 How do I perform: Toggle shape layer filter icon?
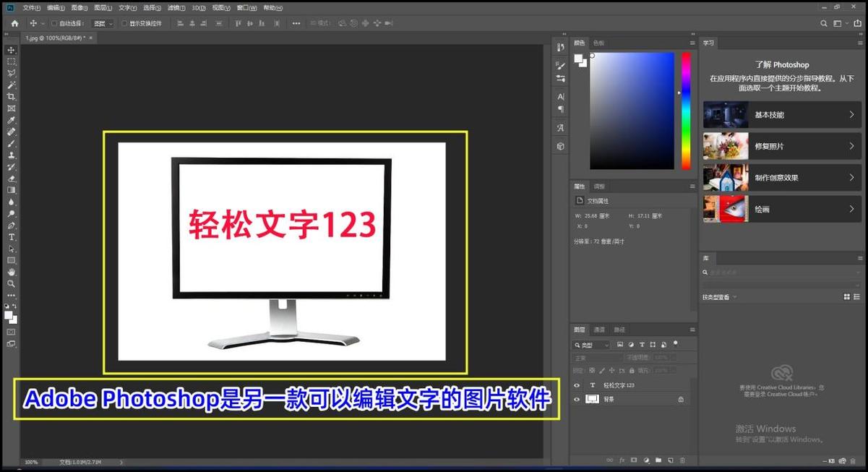653,345
